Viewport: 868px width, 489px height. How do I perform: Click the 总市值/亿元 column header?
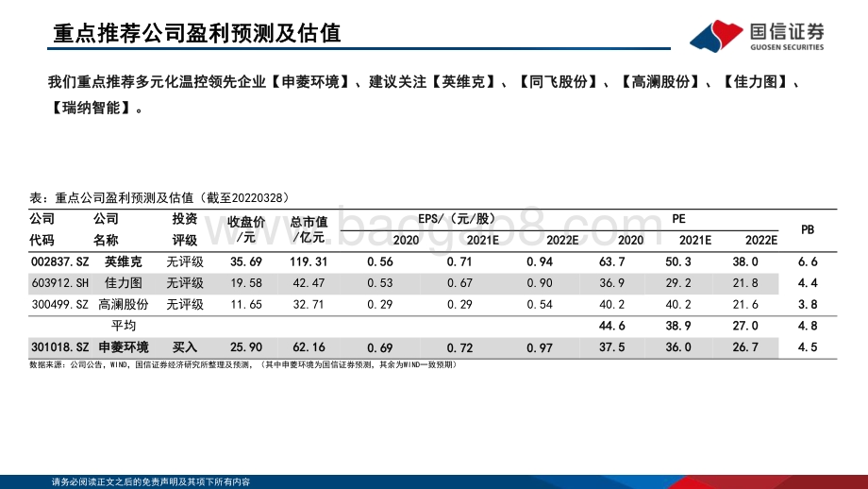pyautogui.click(x=309, y=229)
